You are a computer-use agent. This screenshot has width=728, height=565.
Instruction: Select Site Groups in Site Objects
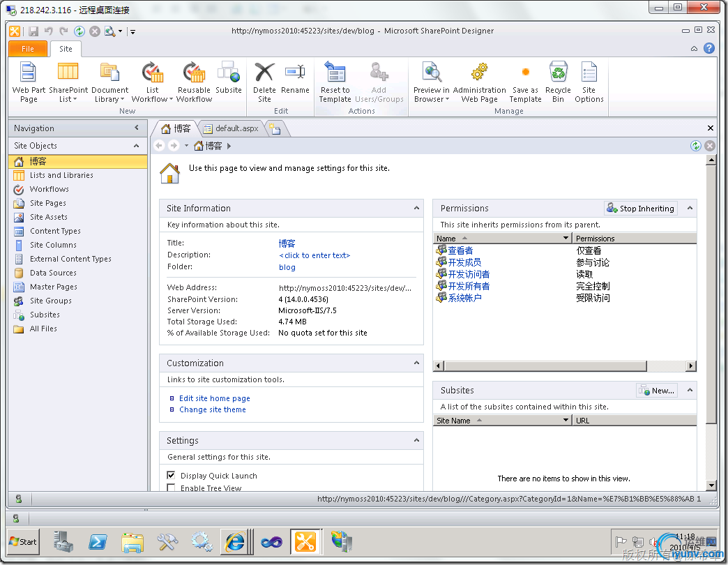(51, 301)
